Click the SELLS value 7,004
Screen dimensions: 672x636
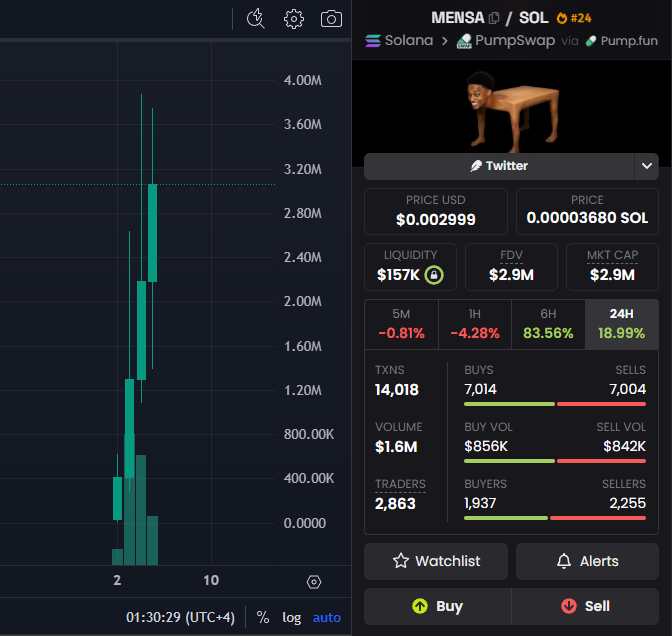pyautogui.click(x=627, y=389)
